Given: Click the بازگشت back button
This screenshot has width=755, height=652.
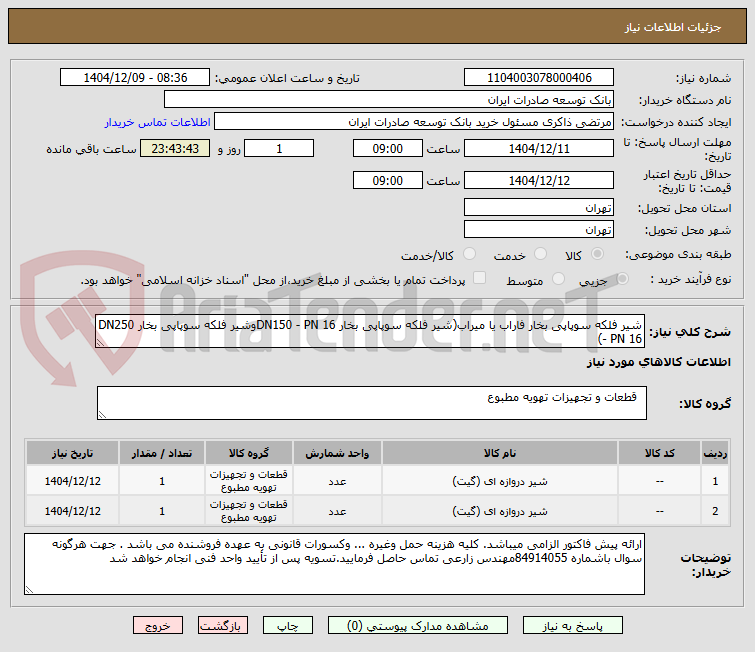Looking at the screenshot, I should tap(222, 626).
